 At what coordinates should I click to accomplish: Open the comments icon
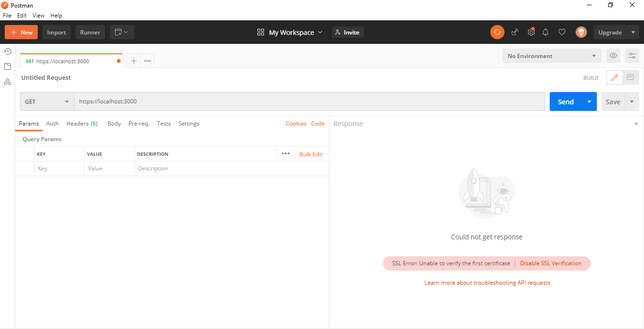pyautogui.click(x=630, y=78)
